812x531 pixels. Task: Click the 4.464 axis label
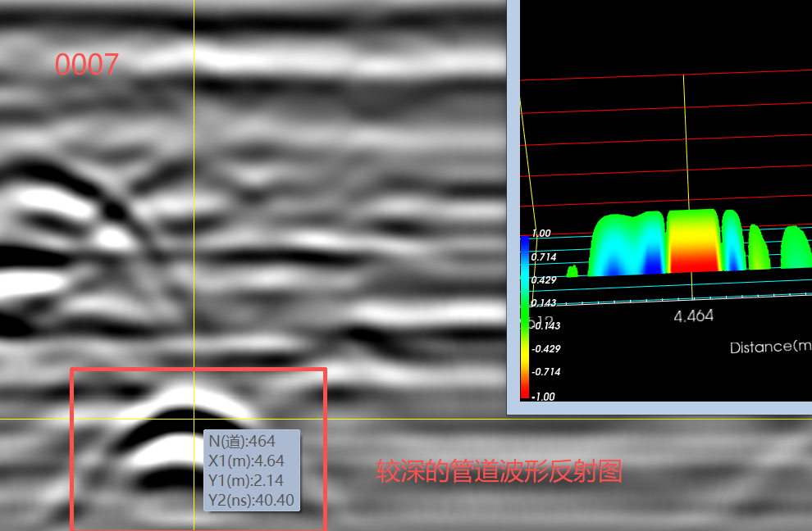[x=693, y=315]
